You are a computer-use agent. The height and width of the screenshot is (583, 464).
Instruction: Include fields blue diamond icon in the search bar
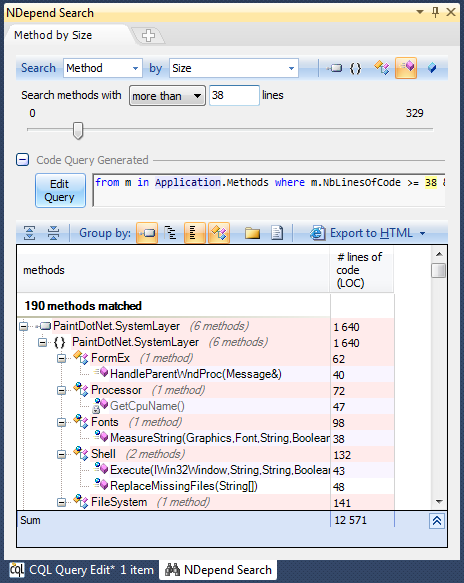pyautogui.click(x=432, y=68)
